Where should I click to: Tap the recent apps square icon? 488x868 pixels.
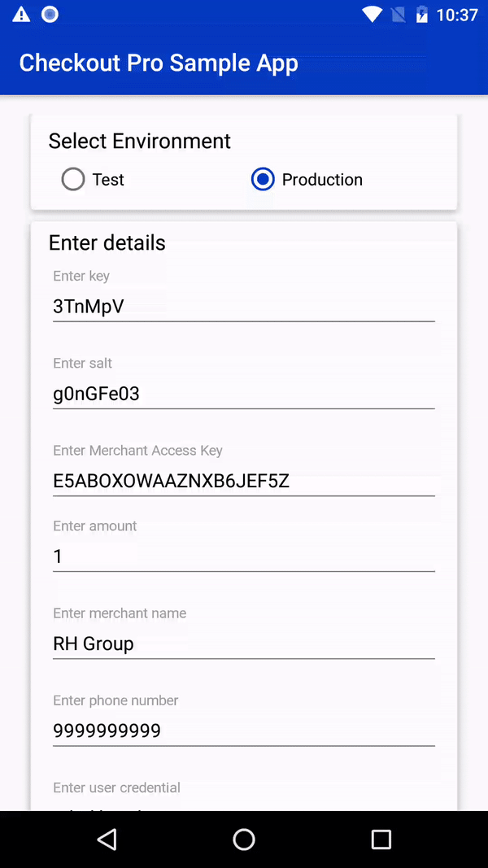[381, 840]
